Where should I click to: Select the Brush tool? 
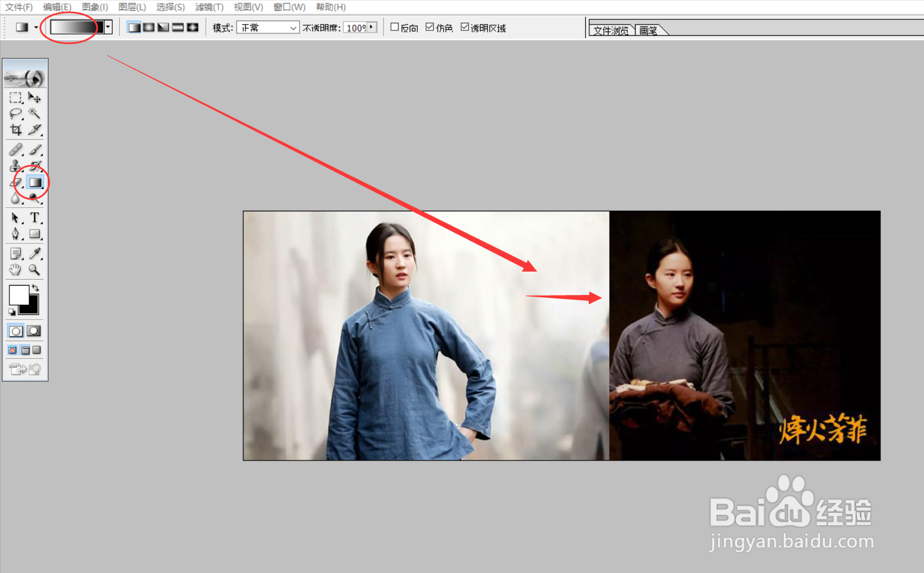tap(35, 150)
